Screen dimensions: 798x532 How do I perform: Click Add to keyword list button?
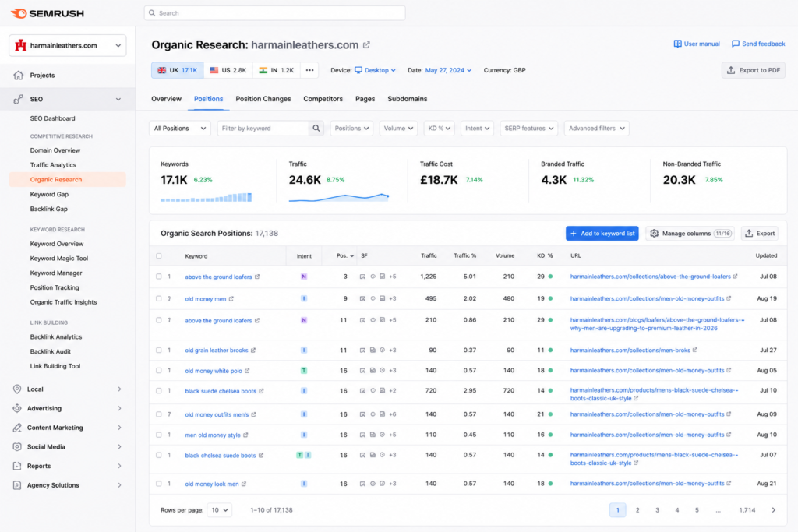click(x=602, y=234)
